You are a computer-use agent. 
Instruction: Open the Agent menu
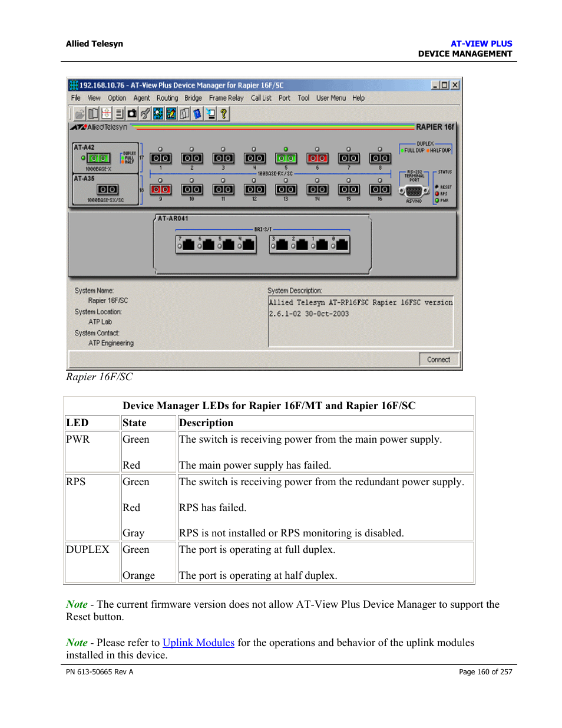tap(141, 98)
